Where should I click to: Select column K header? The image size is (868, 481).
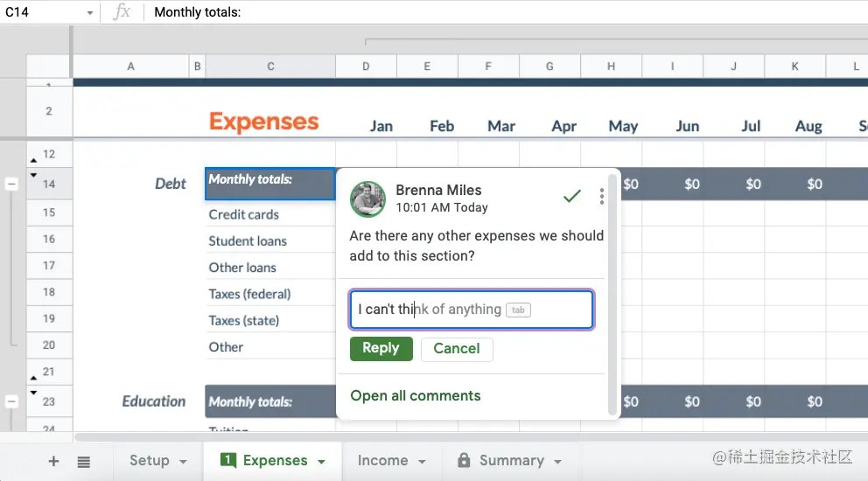click(794, 66)
